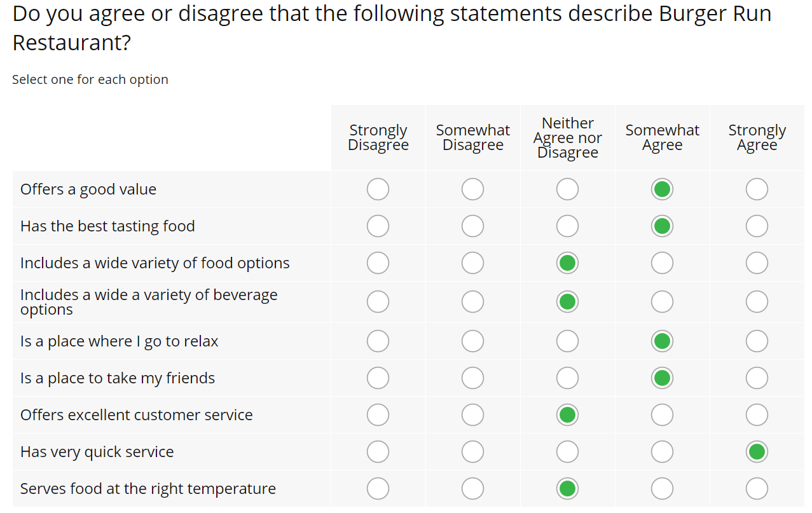Viewport: 812px width, 513px height.
Task: Pick Somewhat Agree for food at right temperature
Action: [662, 489]
